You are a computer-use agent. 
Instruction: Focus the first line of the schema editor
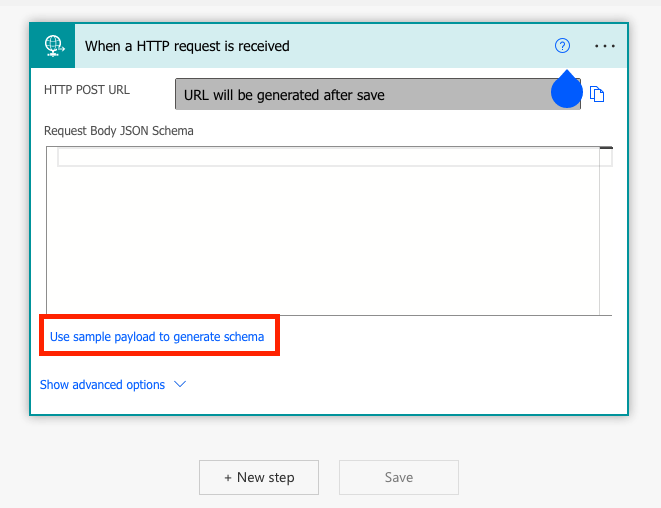click(328, 157)
